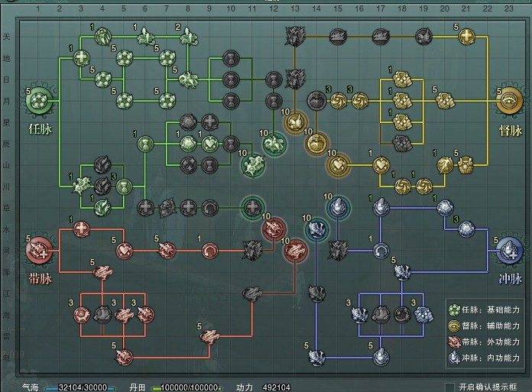Viewport: 532px width, 392px height.
Task: Select the blue circular arrow skill node
Action: (x=381, y=249)
